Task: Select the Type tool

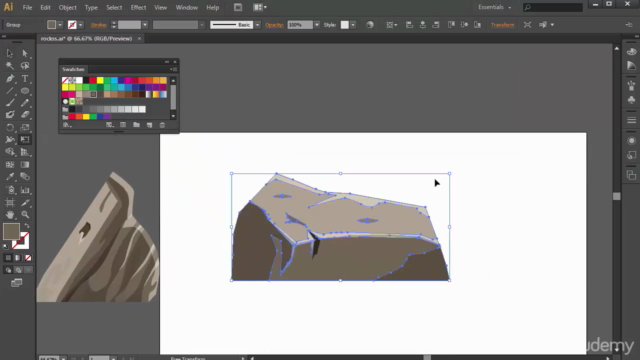Action: click(25, 78)
